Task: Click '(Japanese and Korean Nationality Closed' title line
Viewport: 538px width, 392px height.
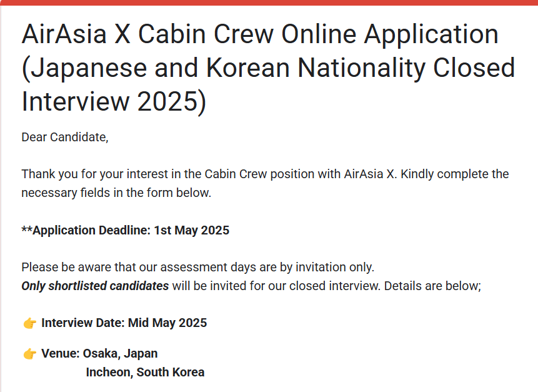Action: coord(268,68)
